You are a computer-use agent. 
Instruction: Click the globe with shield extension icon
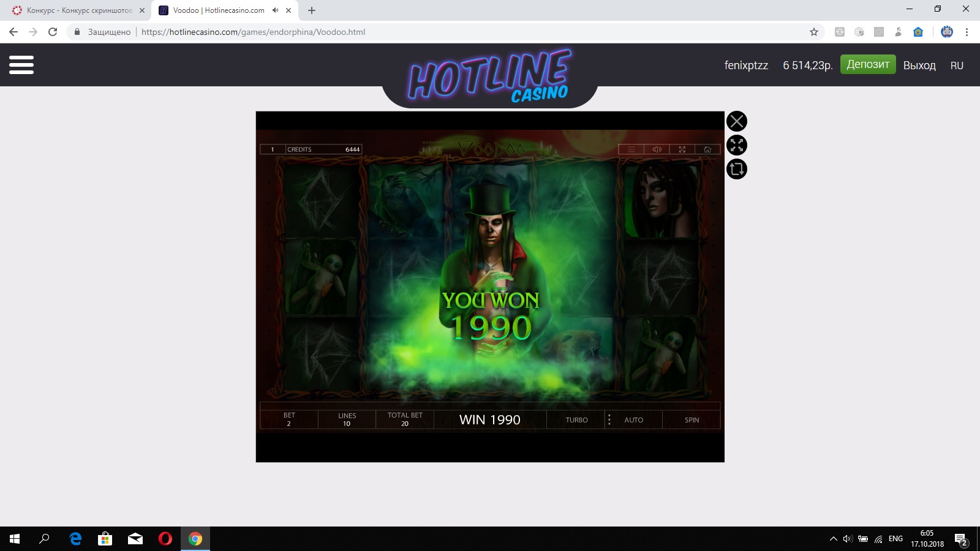pyautogui.click(x=859, y=32)
